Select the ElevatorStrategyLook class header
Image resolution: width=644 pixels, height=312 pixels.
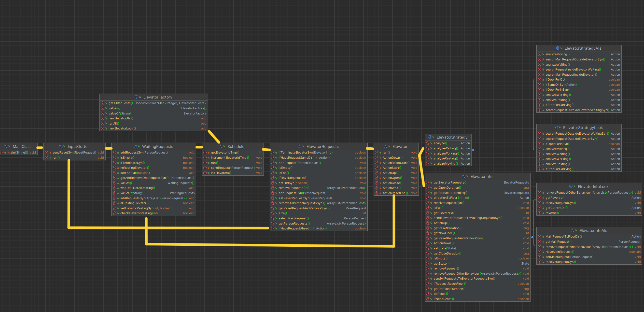coord(583,128)
